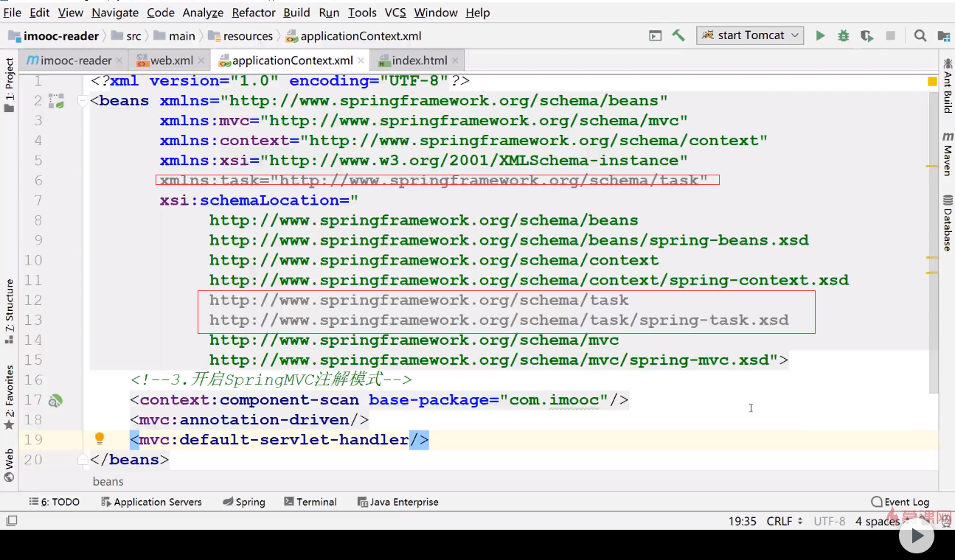Open Search Everywhere magnifier

(x=920, y=35)
